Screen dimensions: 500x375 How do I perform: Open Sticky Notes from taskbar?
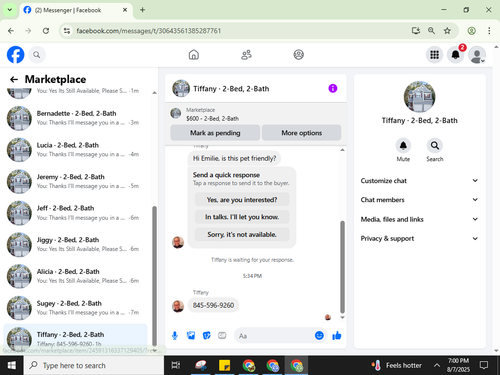click(x=224, y=365)
